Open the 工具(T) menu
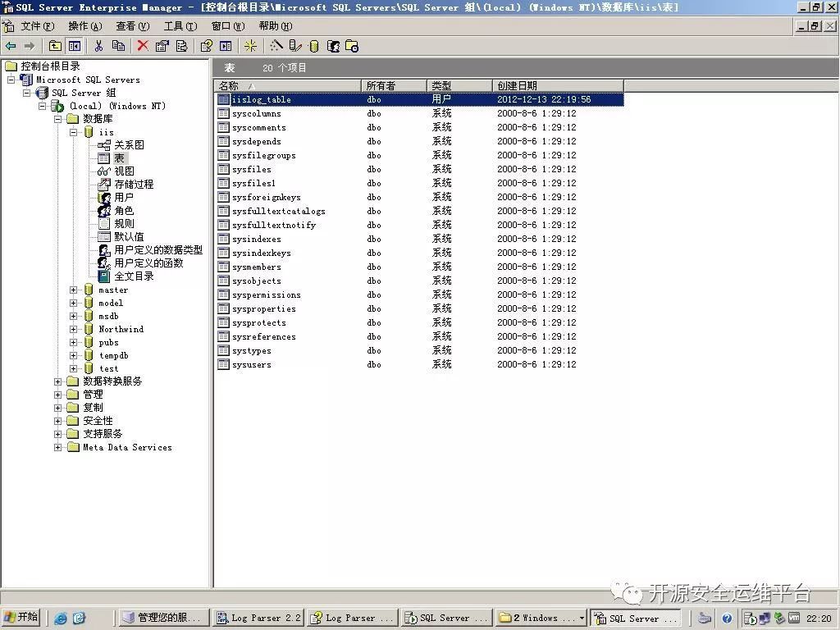The width and height of the screenshot is (840, 630). 180,25
